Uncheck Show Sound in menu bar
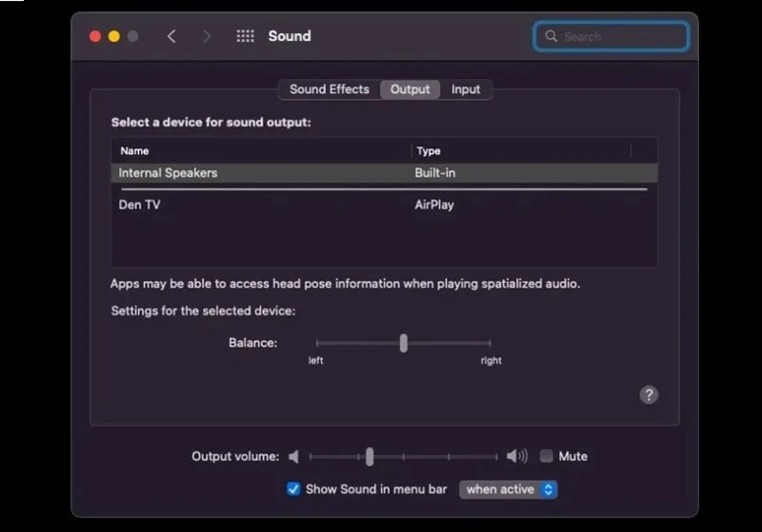Image resolution: width=762 pixels, height=532 pixels. pyautogui.click(x=293, y=489)
